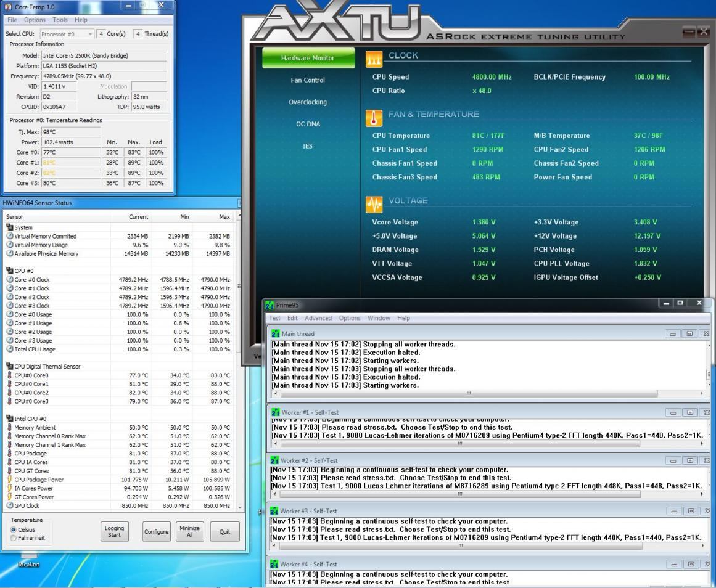Click Vcore Voltage 1.380 V value
This screenshot has width=716, height=588.
[484, 223]
